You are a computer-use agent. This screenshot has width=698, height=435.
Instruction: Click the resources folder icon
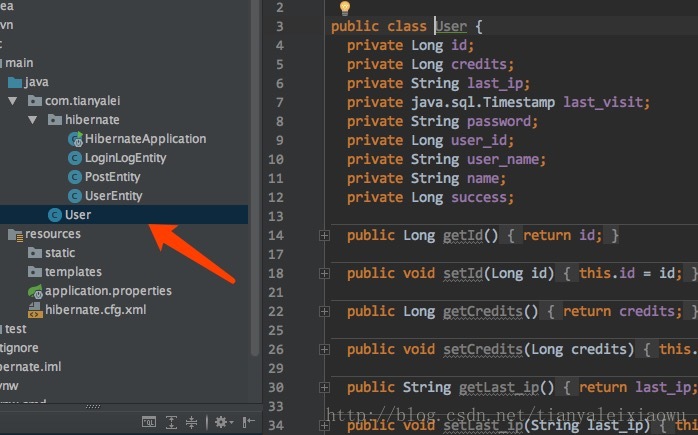point(16,235)
